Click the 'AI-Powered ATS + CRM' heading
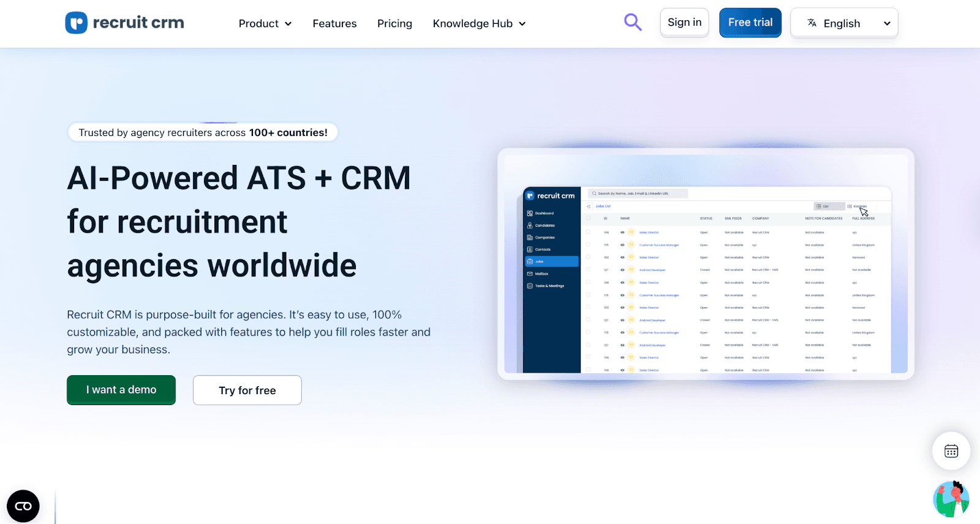The height and width of the screenshot is (524, 980). 239,221
